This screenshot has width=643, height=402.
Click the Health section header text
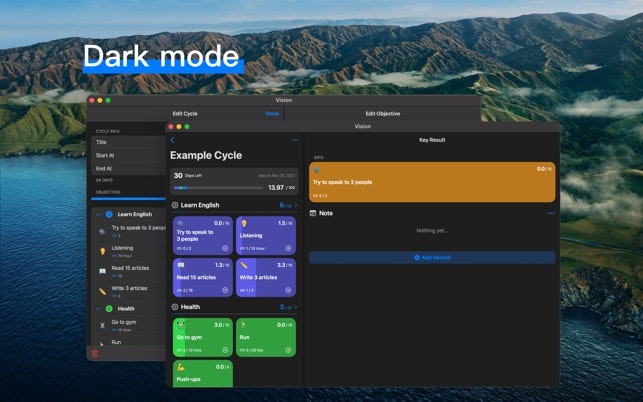tap(190, 307)
